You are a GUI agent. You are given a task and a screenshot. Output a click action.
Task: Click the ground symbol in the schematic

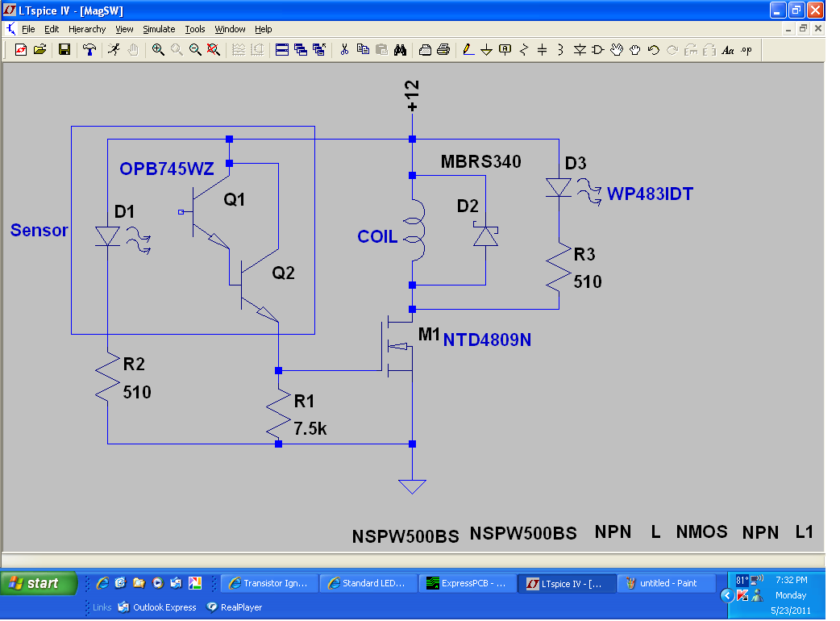click(x=412, y=486)
